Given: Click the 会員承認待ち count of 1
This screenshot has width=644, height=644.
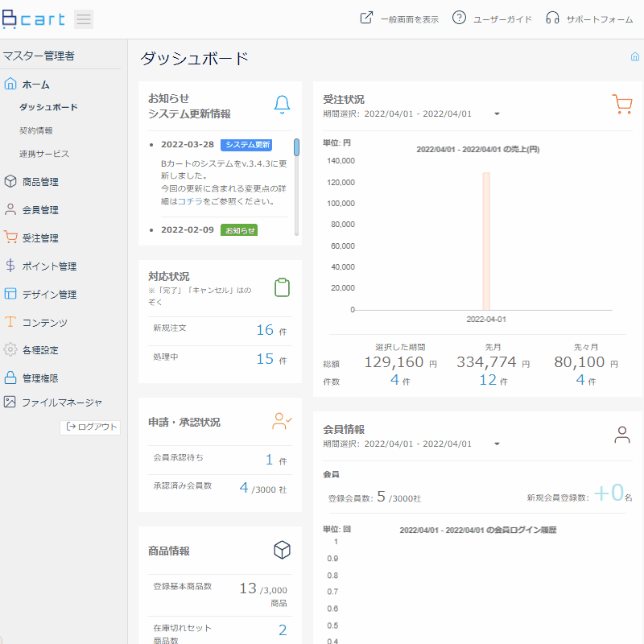Looking at the screenshot, I should click(270, 459).
